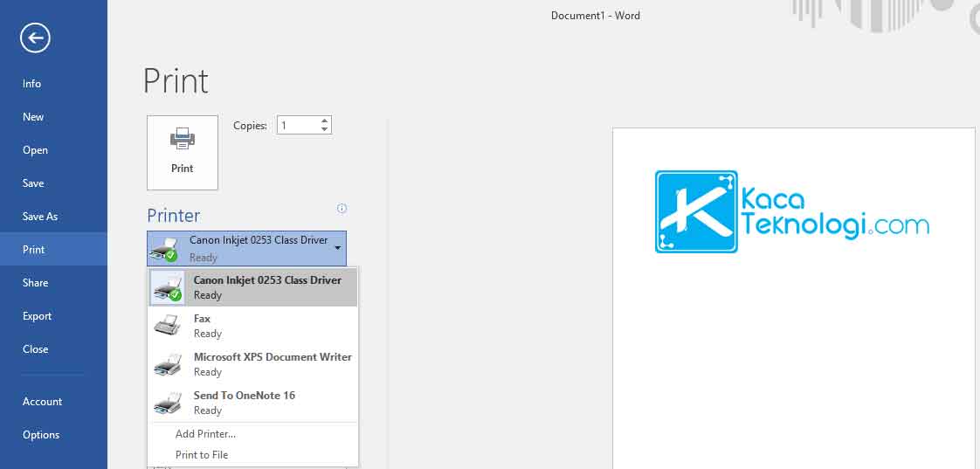The height and width of the screenshot is (469, 980).
Task: Decrease copies with down spinner arrow
Action: [324, 129]
